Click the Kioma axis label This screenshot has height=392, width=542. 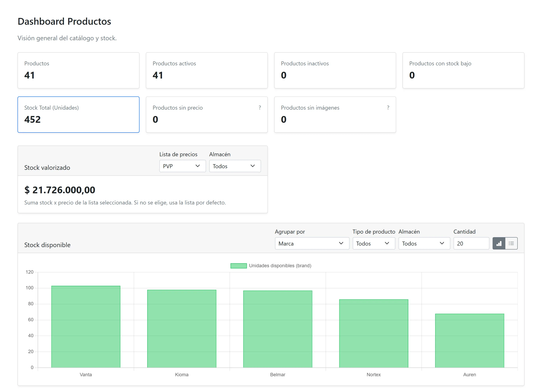point(182,374)
